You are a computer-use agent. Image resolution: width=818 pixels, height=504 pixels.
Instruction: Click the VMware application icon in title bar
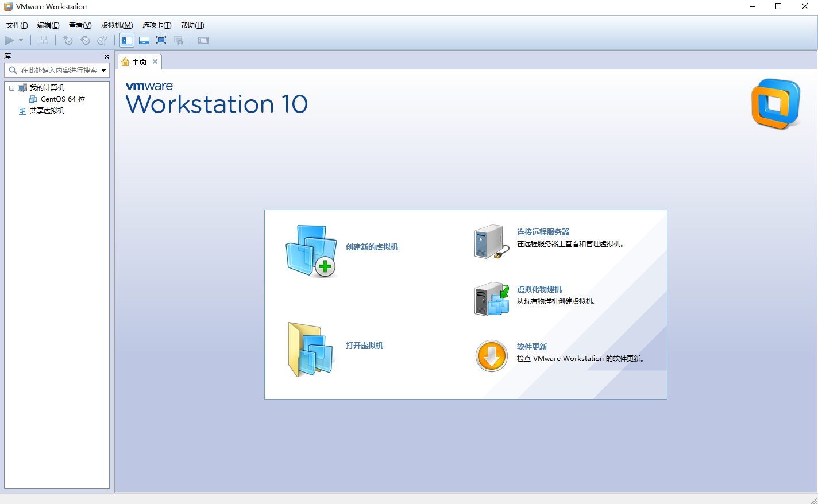tap(9, 7)
